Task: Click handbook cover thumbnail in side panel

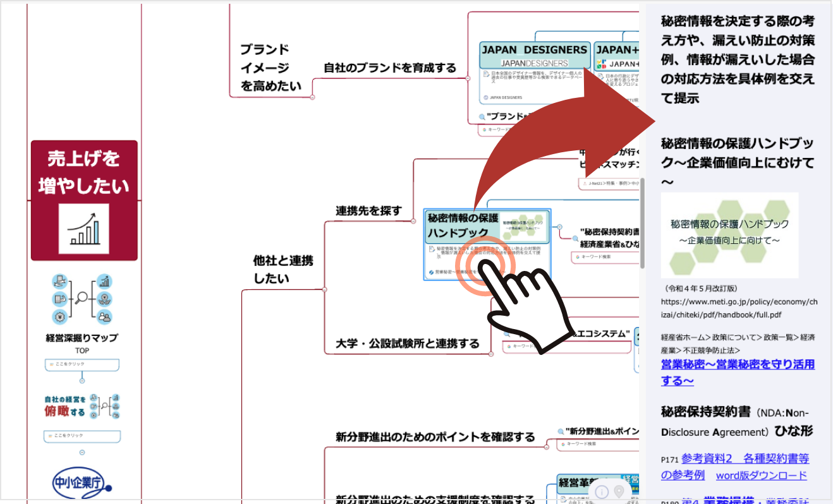Action: point(730,236)
